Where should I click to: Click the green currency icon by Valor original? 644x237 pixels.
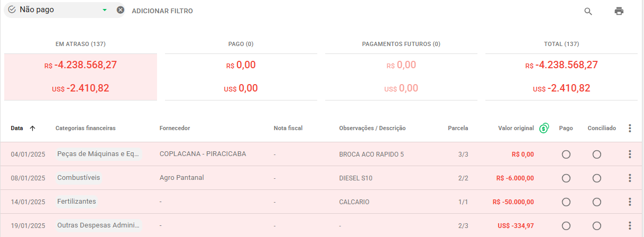click(544, 128)
